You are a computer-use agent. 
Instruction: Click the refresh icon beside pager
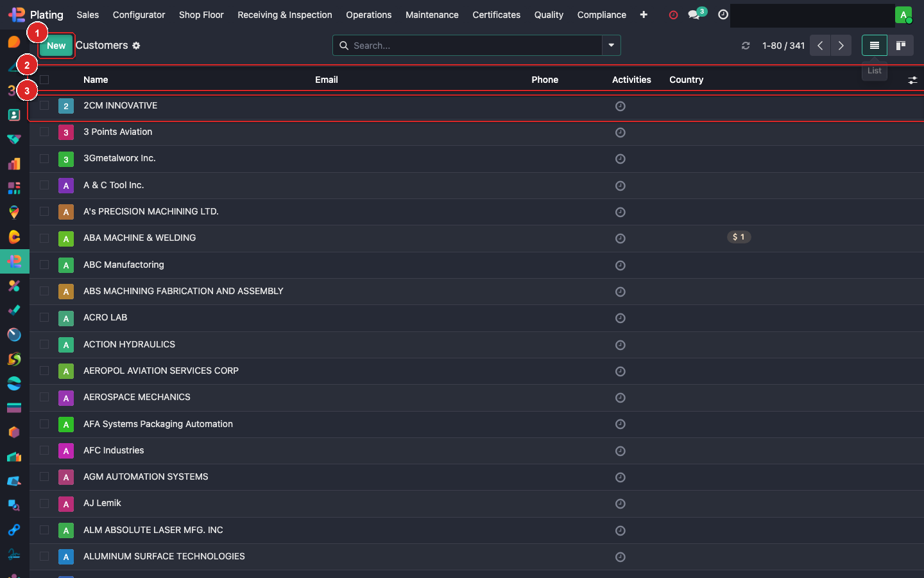(x=746, y=46)
